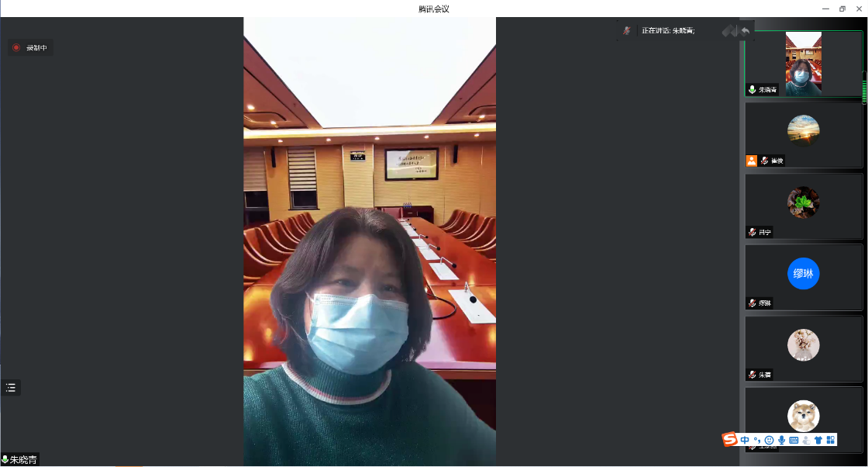
Task: Start voice input on Sogou bar
Action: click(x=781, y=440)
